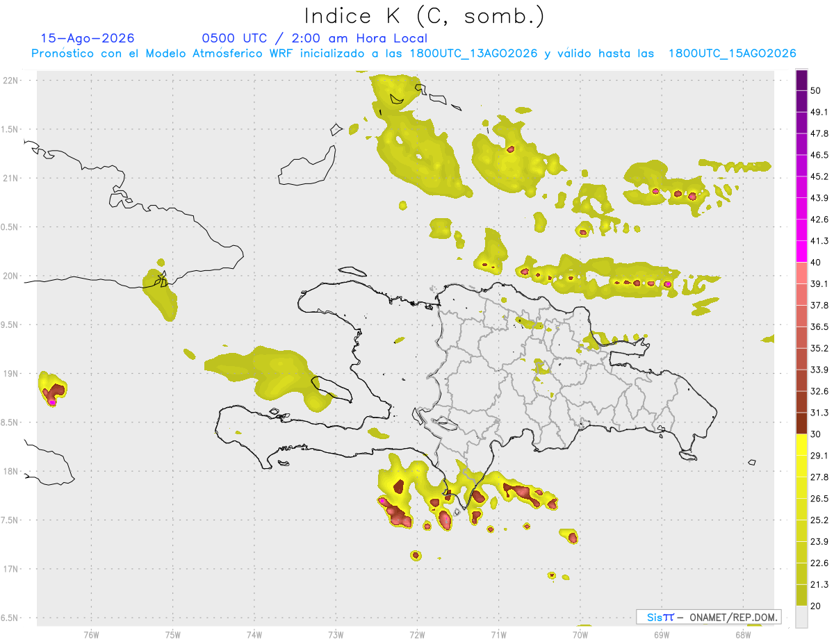Click the "71W" longitude label
This screenshot has height=644, width=834.
tap(499, 635)
